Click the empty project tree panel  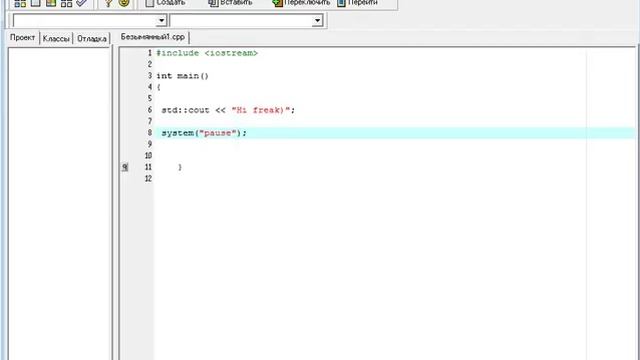pos(59,203)
